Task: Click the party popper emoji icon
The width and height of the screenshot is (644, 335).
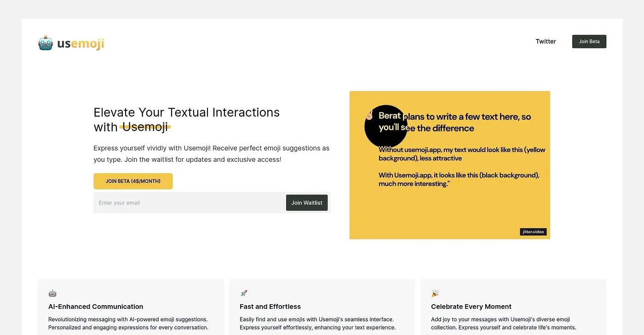Action: pos(435,293)
